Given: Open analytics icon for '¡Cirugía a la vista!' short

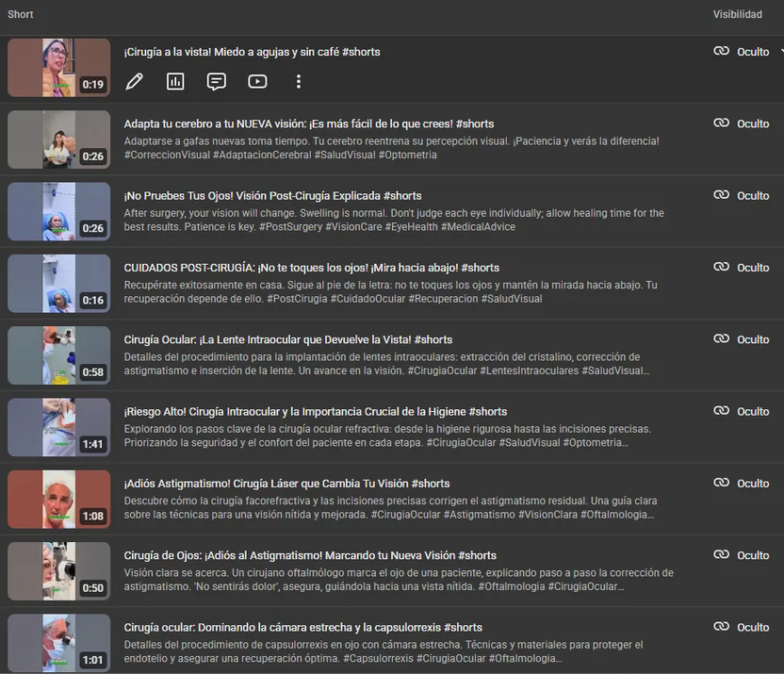Looking at the screenshot, I should [175, 81].
